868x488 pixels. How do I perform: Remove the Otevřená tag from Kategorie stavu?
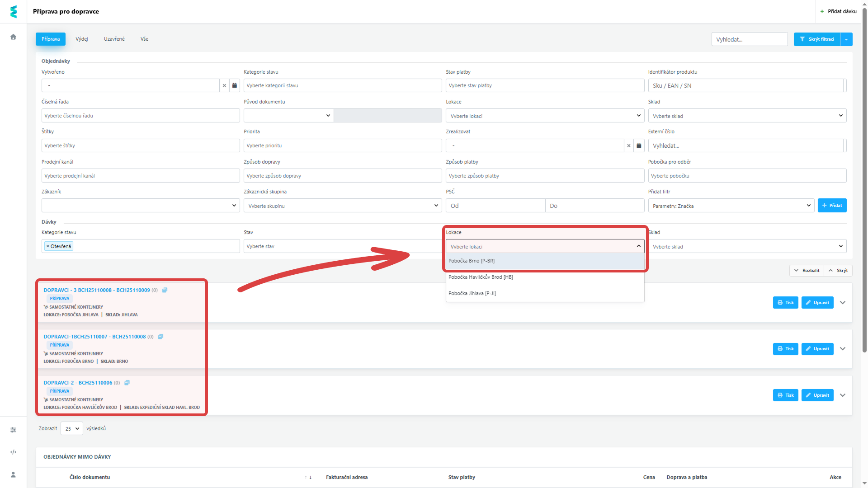[x=47, y=246]
